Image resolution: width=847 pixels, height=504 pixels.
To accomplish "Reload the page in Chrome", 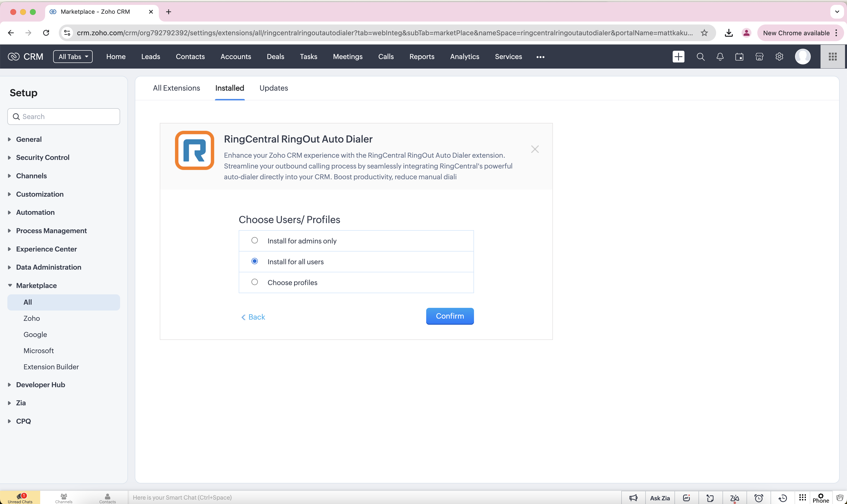I will 46,33.
